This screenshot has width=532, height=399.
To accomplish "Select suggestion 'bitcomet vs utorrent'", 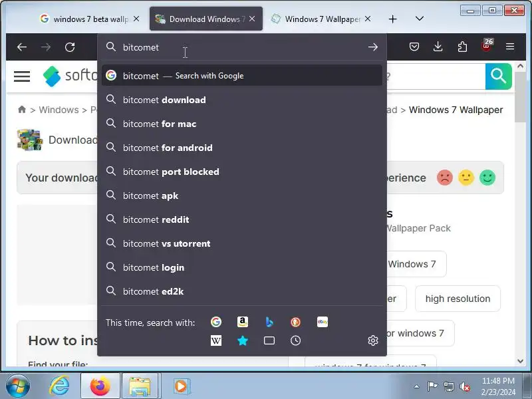I will click(242, 243).
